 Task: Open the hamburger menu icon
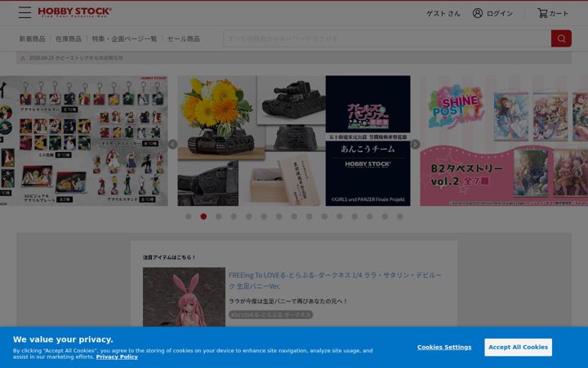point(24,12)
